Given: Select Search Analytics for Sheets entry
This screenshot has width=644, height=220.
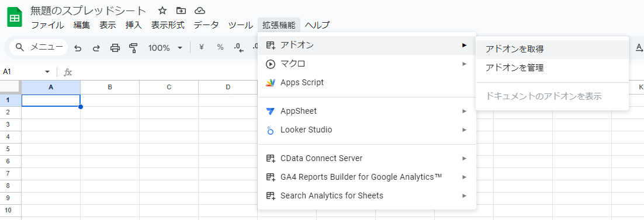Looking at the screenshot, I should point(367,196).
